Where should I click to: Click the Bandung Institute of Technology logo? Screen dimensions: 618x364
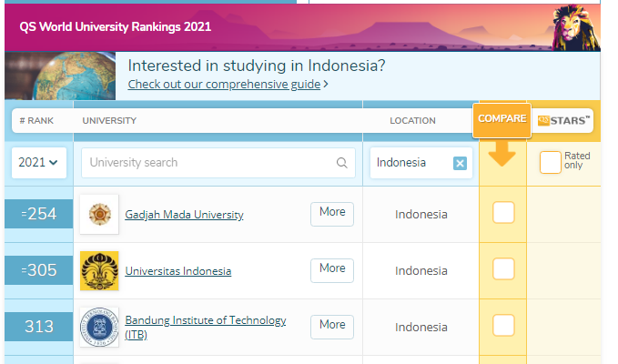98,326
